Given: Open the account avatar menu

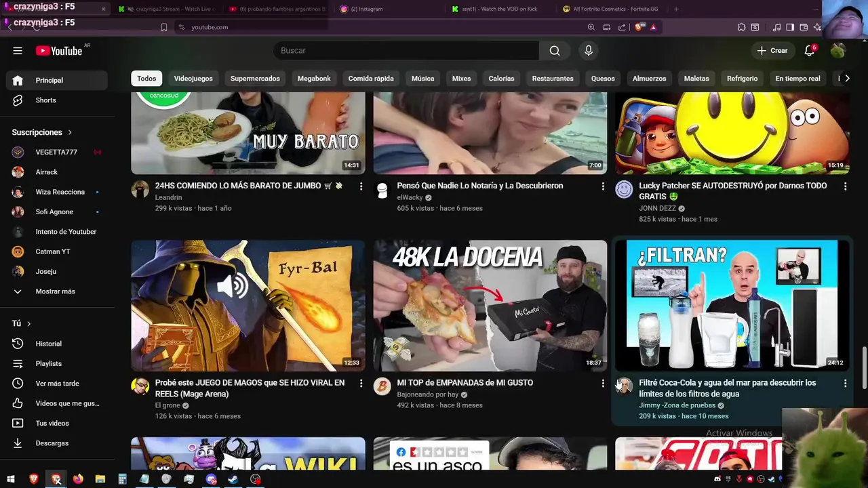Looking at the screenshot, I should 838,51.
